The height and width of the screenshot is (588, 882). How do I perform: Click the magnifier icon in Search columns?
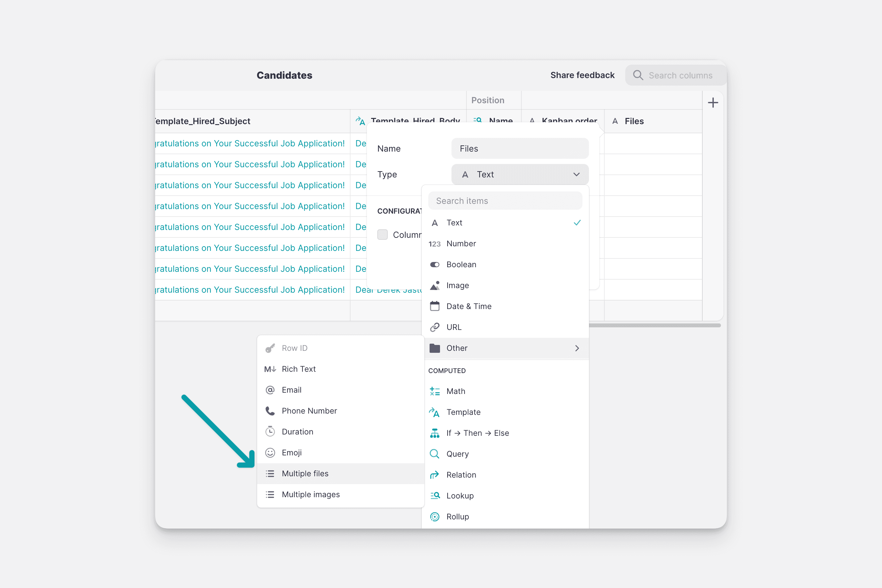[x=638, y=75]
